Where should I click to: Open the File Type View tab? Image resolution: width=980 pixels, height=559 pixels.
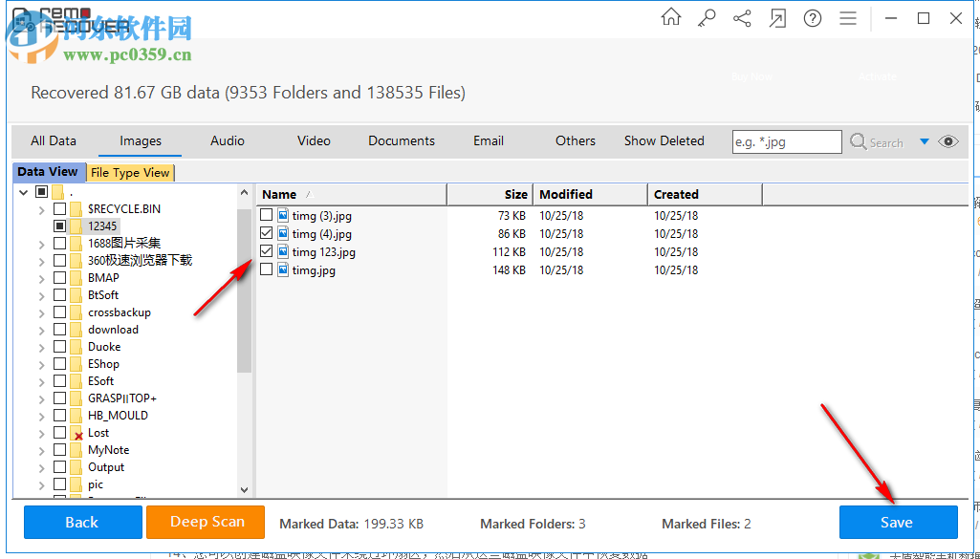130,173
